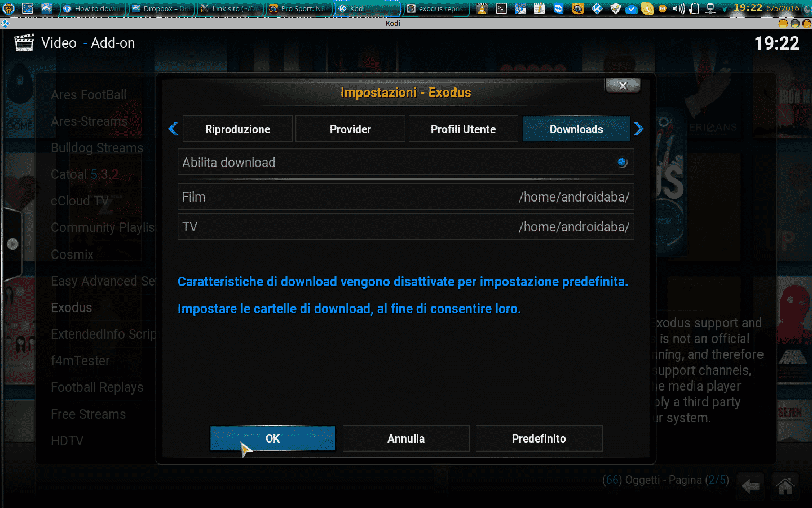The image size is (812, 508).
Task: Select Ares-Streams add-on in list
Action: pos(89,121)
